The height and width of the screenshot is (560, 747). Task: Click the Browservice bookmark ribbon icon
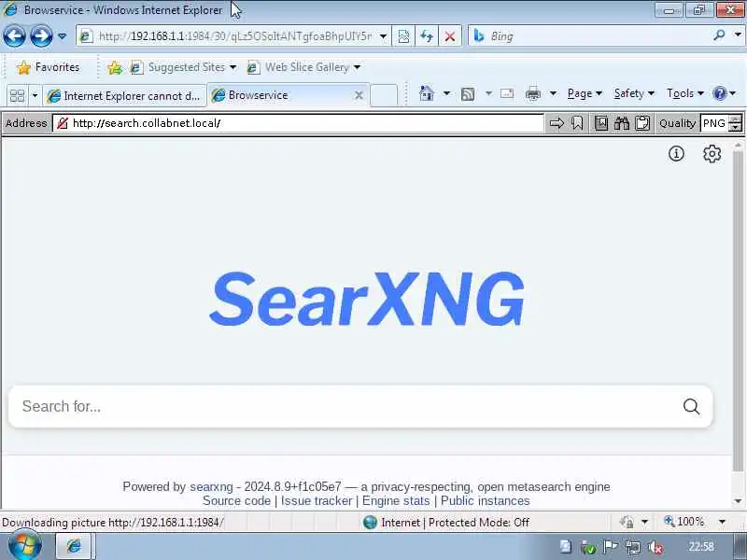(577, 123)
